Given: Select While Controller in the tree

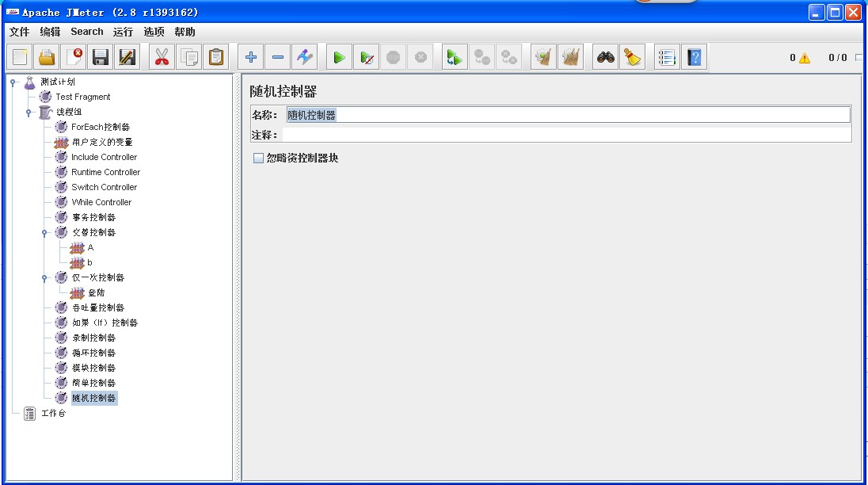Looking at the screenshot, I should (x=101, y=202).
